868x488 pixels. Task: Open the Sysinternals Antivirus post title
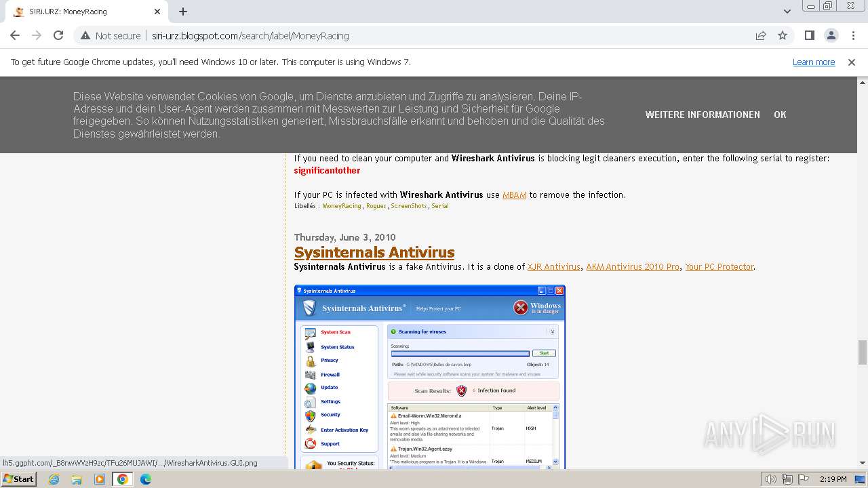point(374,252)
